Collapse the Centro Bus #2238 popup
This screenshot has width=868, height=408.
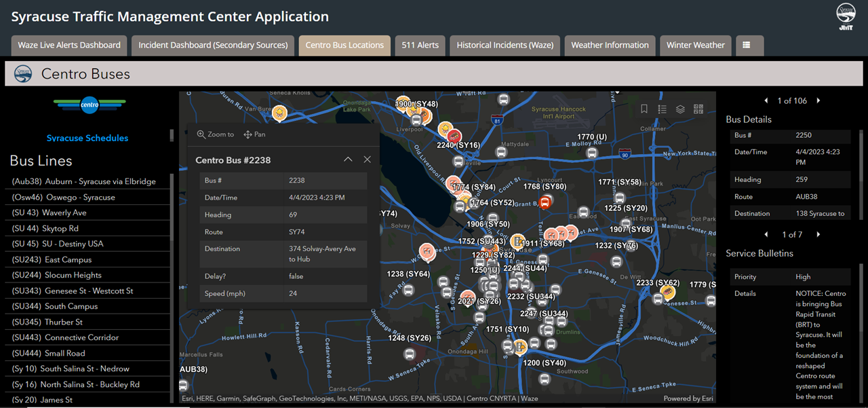tap(348, 160)
